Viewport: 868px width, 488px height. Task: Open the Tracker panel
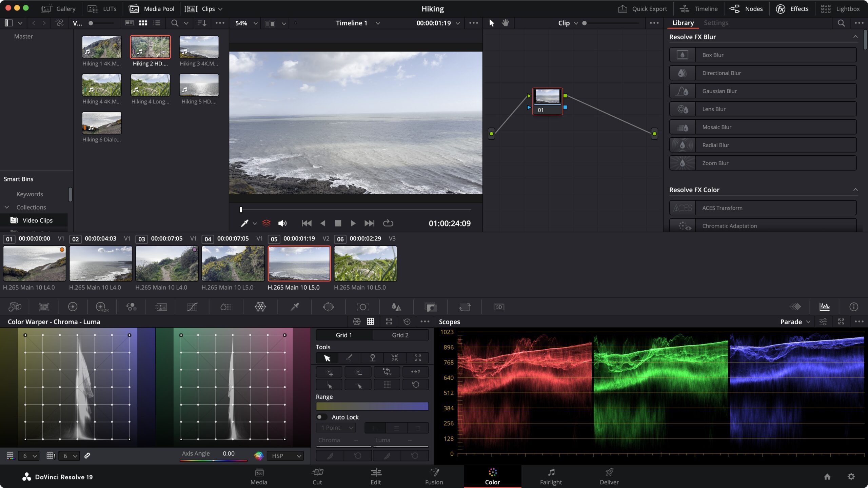coord(362,307)
